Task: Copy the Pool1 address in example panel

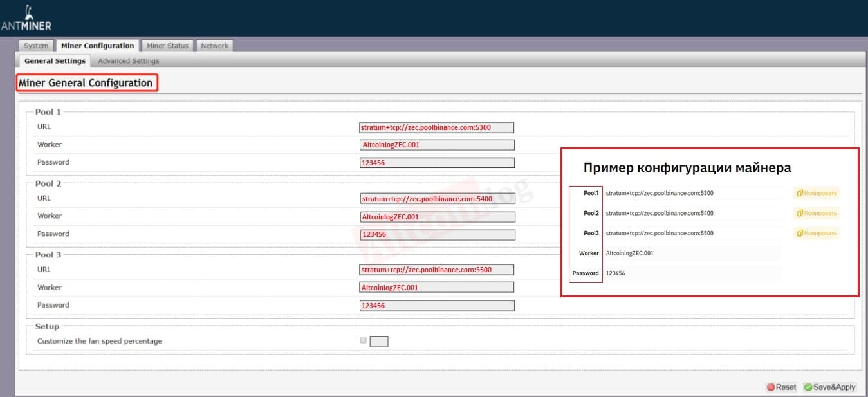Action: click(x=817, y=193)
